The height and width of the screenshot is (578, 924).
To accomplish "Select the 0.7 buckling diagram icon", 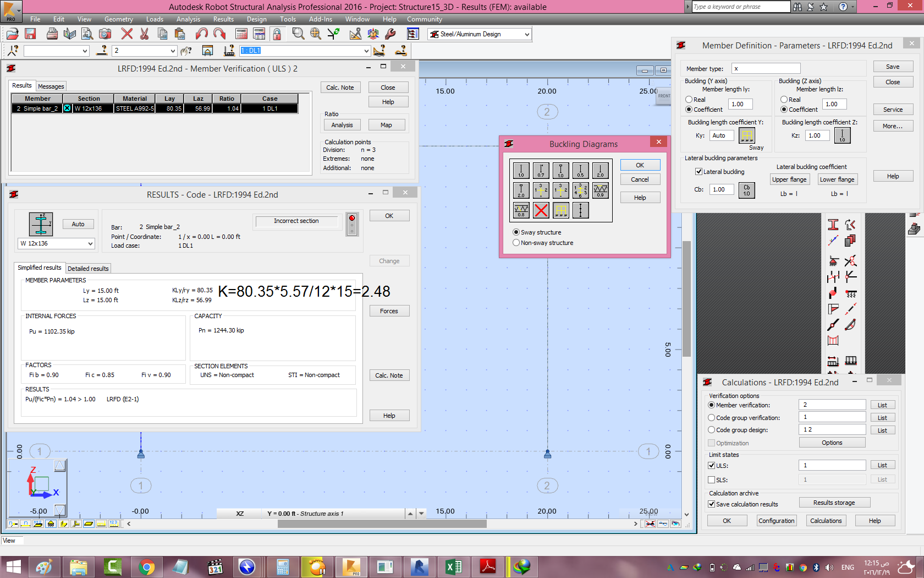I will (541, 171).
